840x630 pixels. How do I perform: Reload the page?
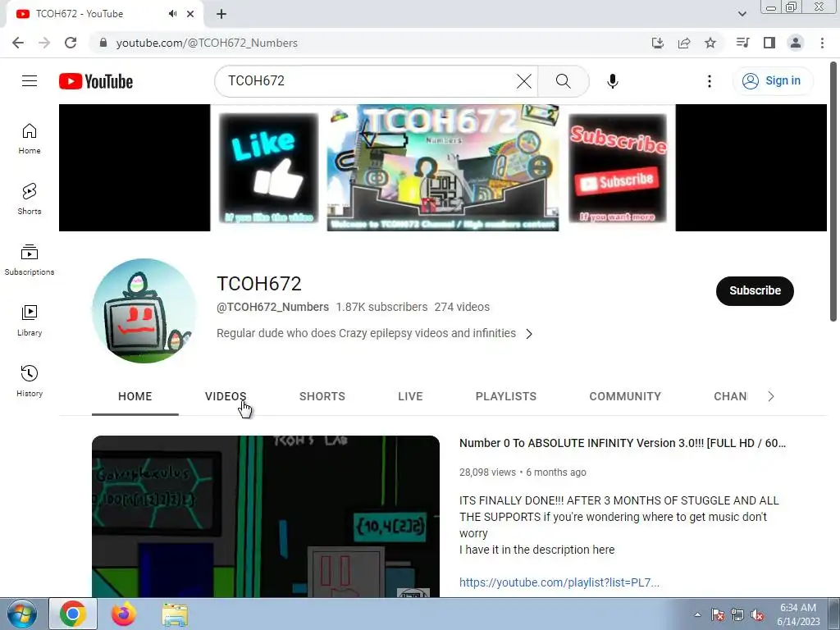71,43
